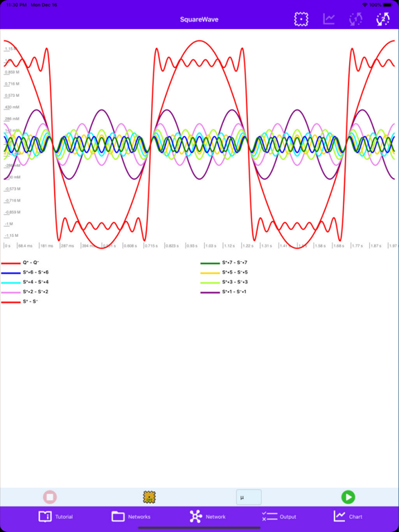Toggle the S⁺•6 - S⁻•6 blue legend entry
The image size is (399, 532).
coord(25,272)
